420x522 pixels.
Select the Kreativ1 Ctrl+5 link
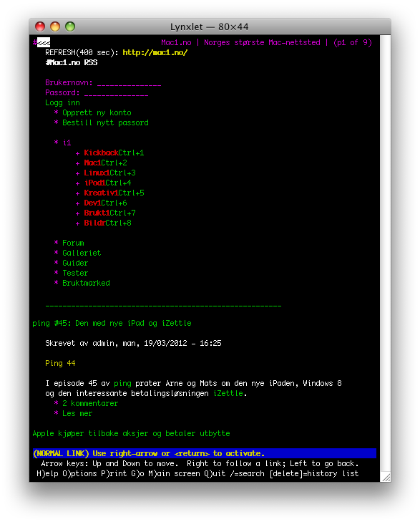[x=114, y=193]
